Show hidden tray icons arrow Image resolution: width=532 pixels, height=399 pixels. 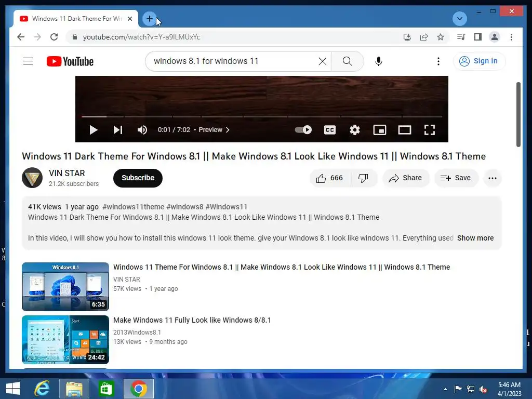coord(445,389)
